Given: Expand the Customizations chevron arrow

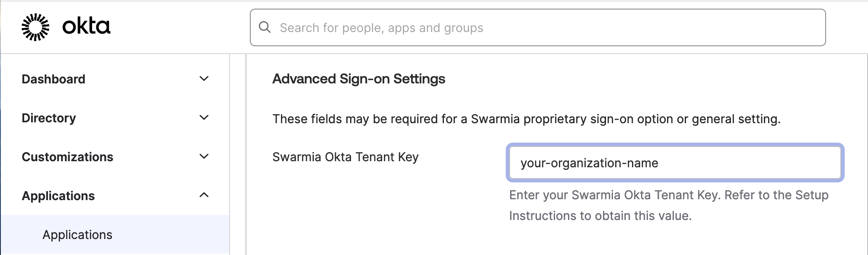Looking at the screenshot, I should tap(204, 156).
